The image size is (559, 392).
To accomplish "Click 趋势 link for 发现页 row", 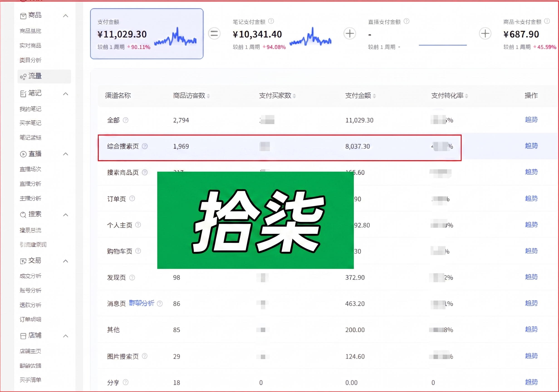I will [531, 277].
